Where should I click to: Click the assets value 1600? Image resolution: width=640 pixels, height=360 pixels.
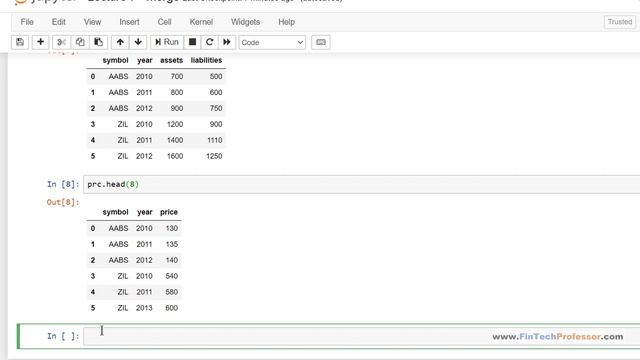pyautogui.click(x=175, y=156)
